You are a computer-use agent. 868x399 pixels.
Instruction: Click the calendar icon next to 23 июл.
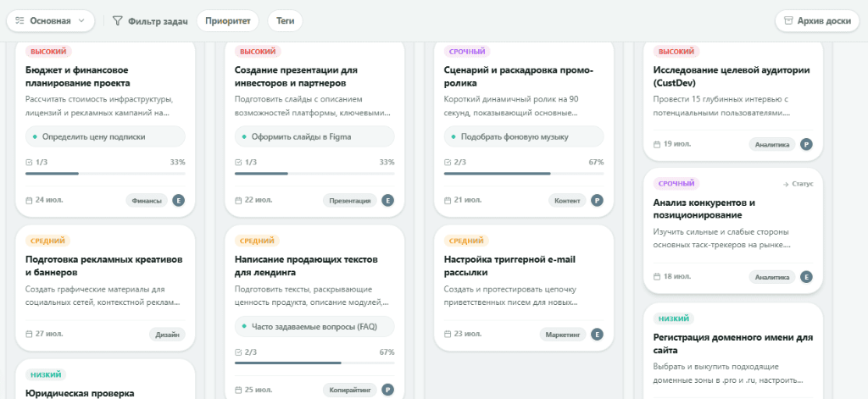[x=448, y=334]
